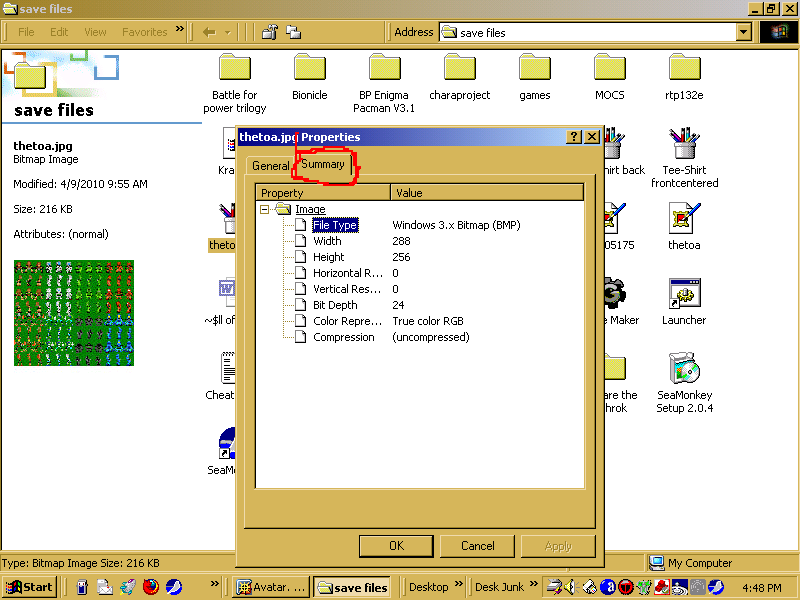Open the Battle for power trilogy folder
The height and width of the screenshot is (600, 800).
235,83
